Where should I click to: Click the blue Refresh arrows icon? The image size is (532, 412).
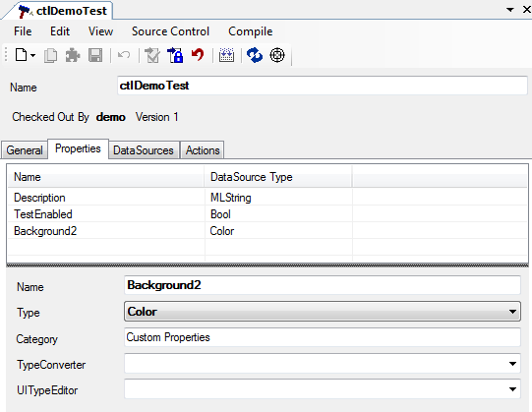click(255, 55)
